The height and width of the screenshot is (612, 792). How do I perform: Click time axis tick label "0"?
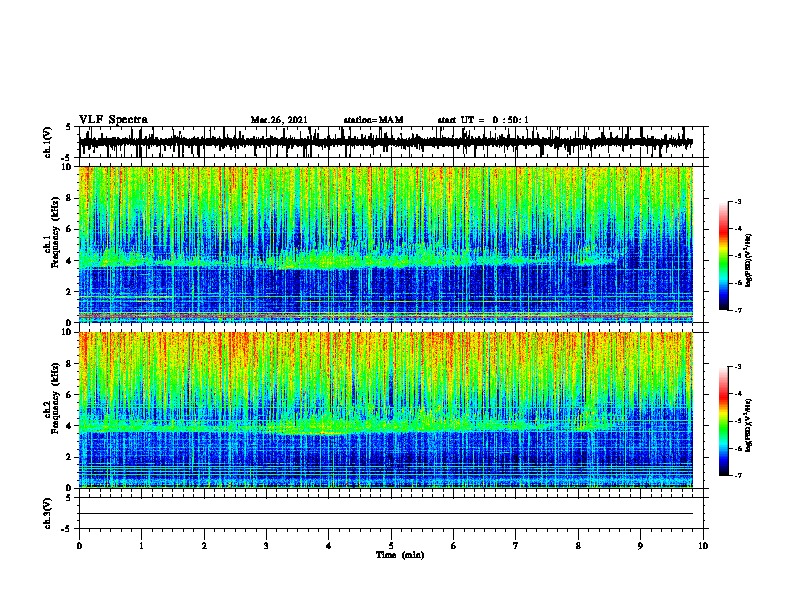coord(79,546)
